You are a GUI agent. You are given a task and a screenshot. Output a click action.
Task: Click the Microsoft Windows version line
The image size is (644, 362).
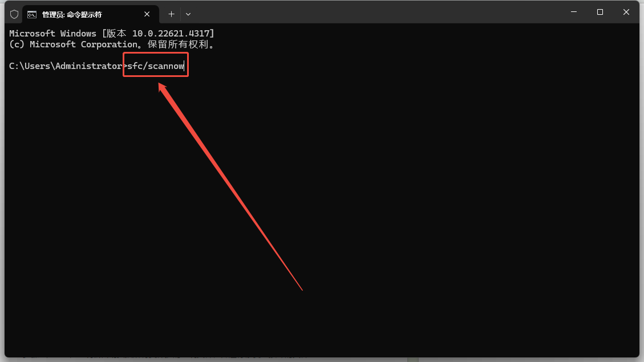click(112, 33)
